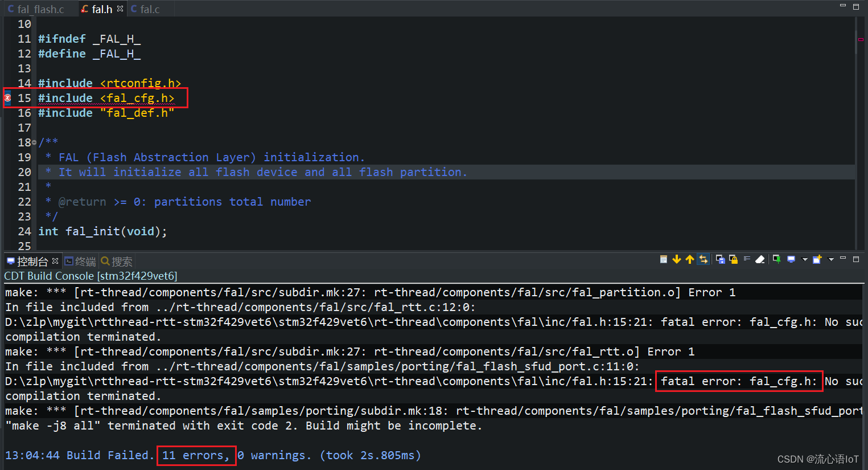Jump to next error with down arrow
Viewport: 868px width, 470px height.
(677, 259)
